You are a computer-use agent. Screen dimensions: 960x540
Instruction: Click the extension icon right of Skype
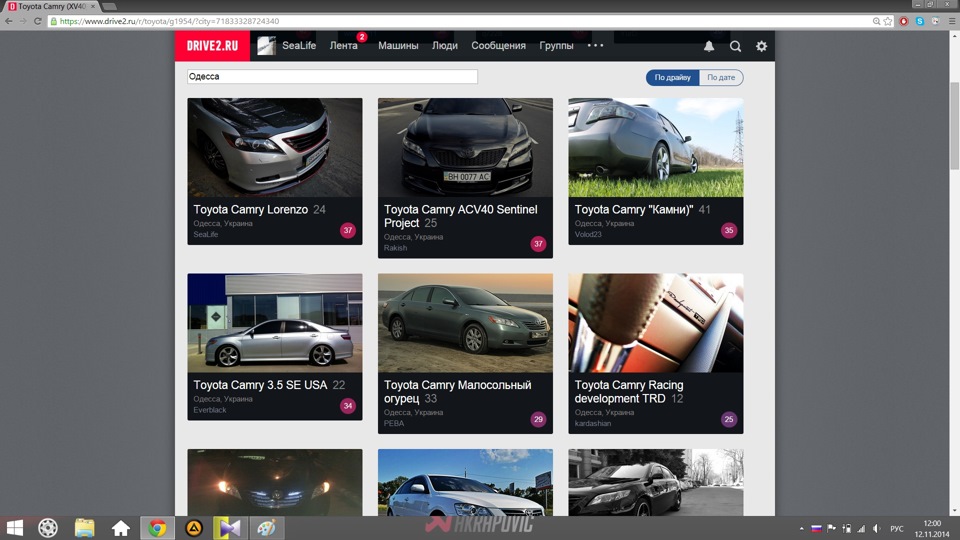(936, 21)
